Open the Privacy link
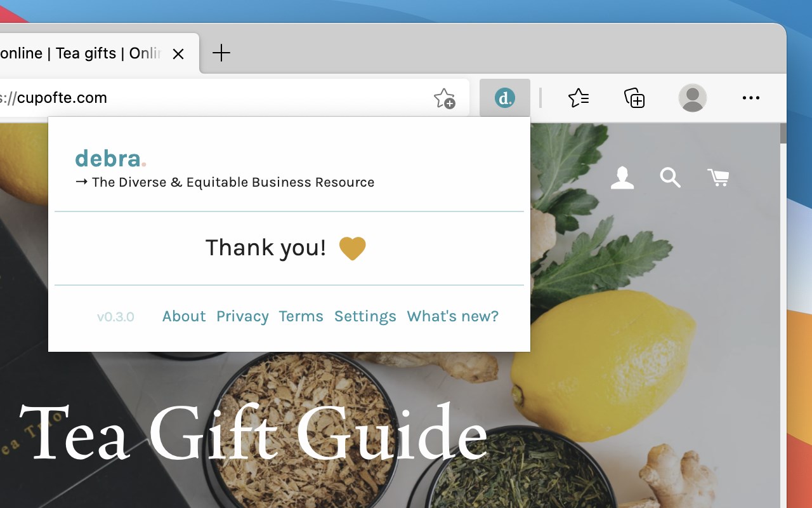Image resolution: width=812 pixels, height=508 pixels. coord(242,316)
